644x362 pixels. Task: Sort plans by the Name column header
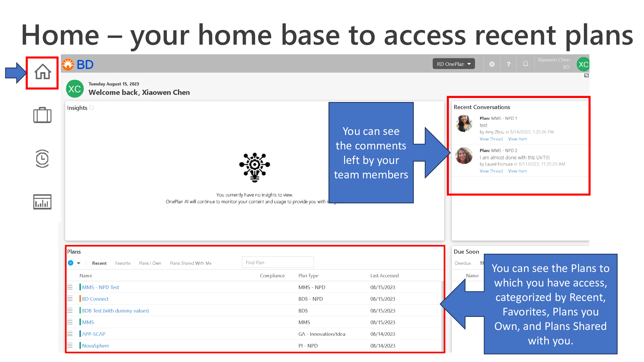[x=86, y=276]
